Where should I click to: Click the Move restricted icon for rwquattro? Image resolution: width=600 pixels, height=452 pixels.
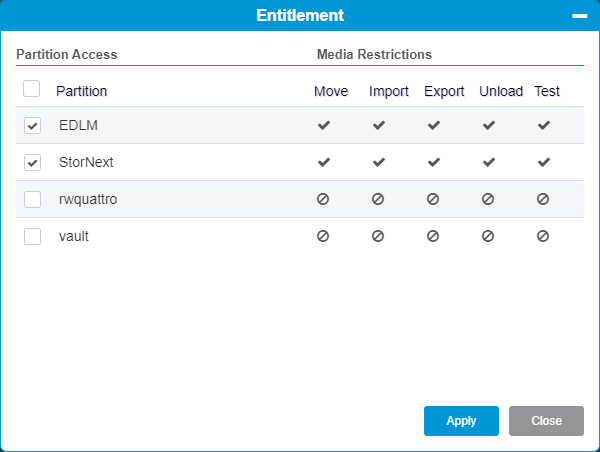323,199
